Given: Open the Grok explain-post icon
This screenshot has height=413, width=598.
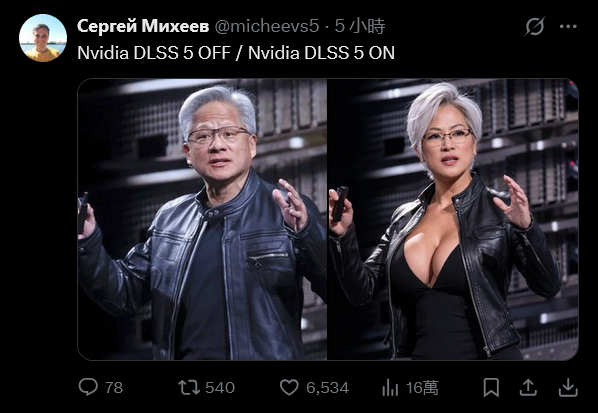Looking at the screenshot, I should [534, 26].
